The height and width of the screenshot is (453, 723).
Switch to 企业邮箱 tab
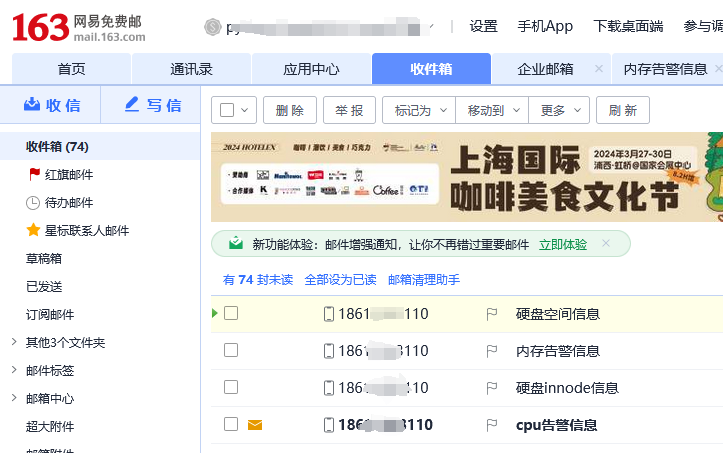coord(545,69)
